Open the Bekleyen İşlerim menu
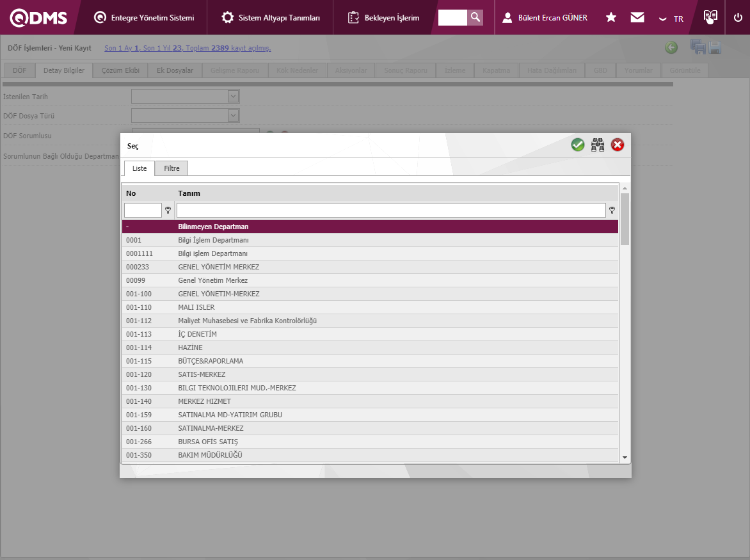 [x=384, y=18]
